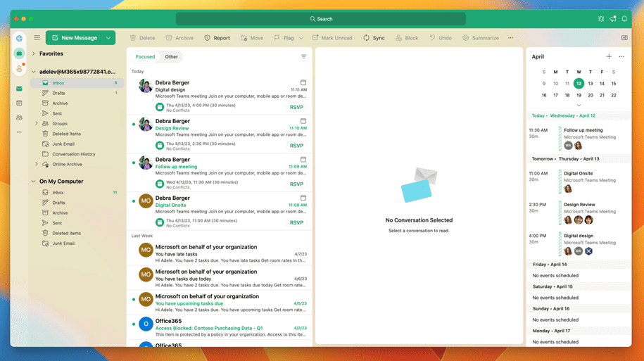The image size is (644, 361).
Task: Open the 4:00 PM Digital design event
Action: [x=579, y=243]
